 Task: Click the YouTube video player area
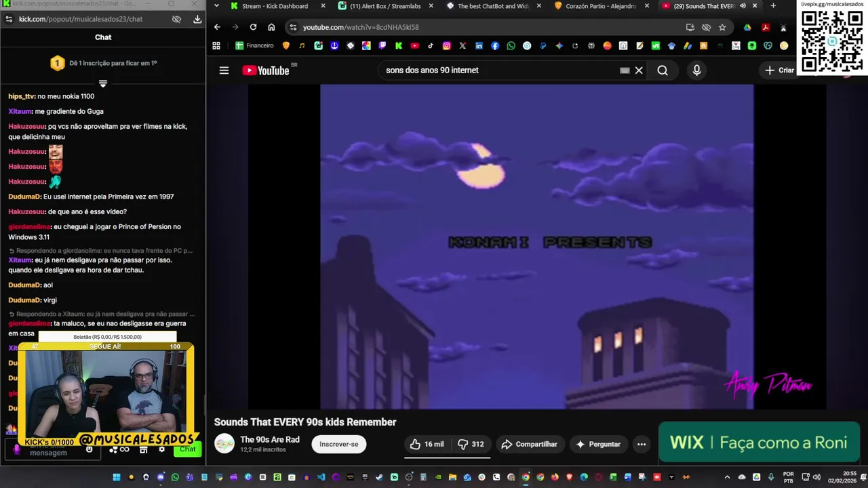[536, 246]
